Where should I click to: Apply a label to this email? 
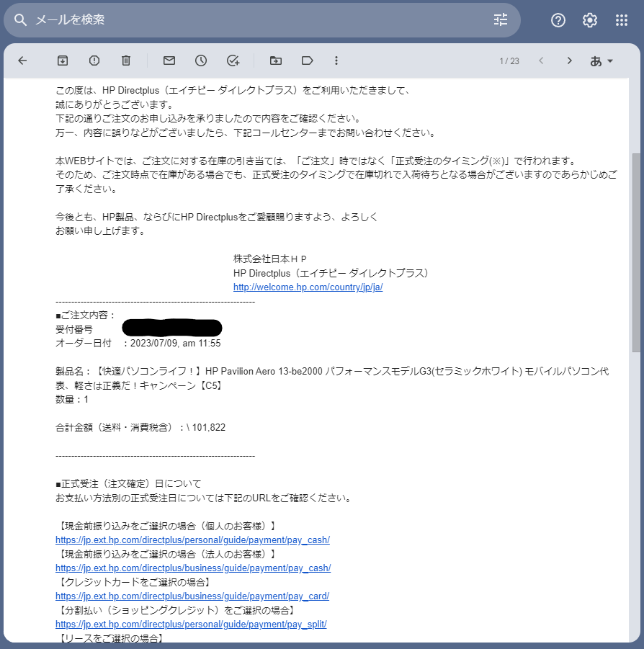coord(307,61)
